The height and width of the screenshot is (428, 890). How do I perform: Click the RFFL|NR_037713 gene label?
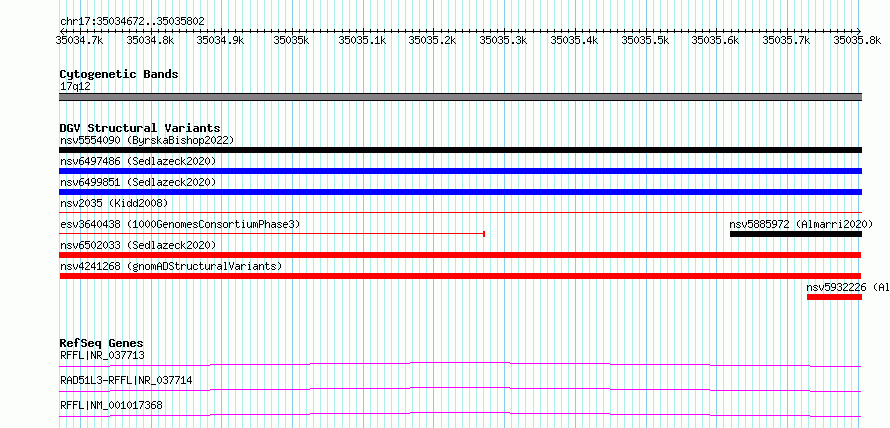[x=102, y=356]
